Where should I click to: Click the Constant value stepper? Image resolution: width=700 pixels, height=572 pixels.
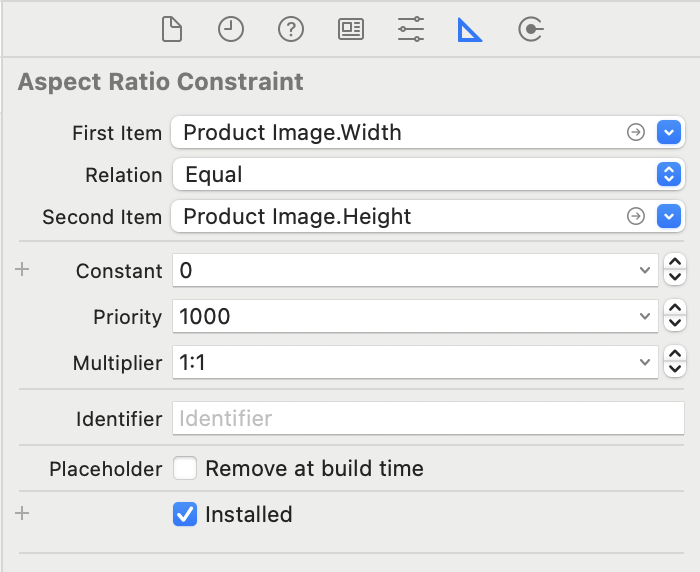(676, 270)
